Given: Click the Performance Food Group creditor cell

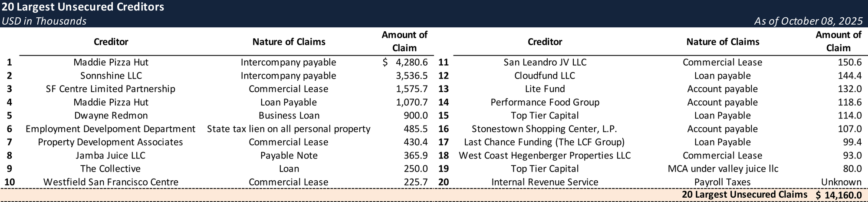Looking at the screenshot, I should pos(545,103).
